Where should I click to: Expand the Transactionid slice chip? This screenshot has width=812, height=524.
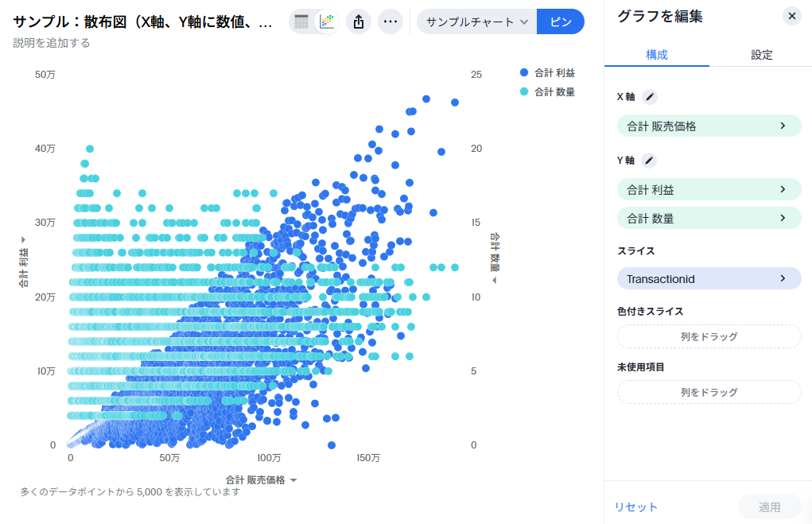(x=709, y=278)
